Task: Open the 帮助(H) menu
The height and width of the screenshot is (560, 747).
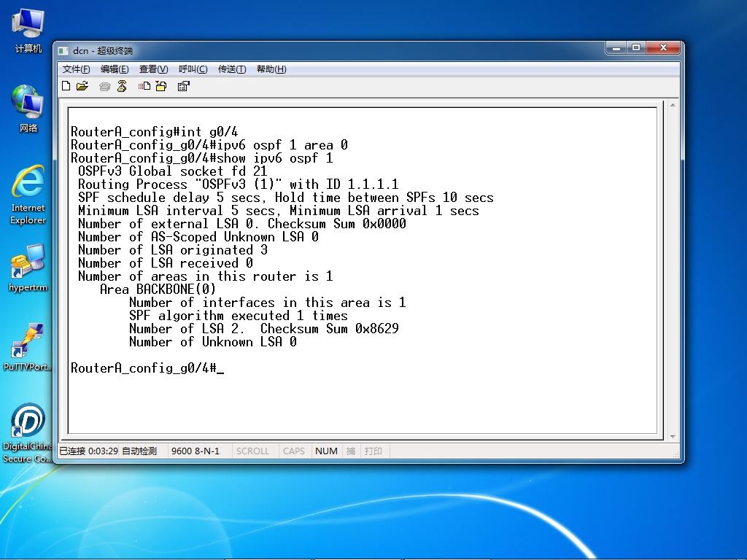Action: click(x=271, y=69)
